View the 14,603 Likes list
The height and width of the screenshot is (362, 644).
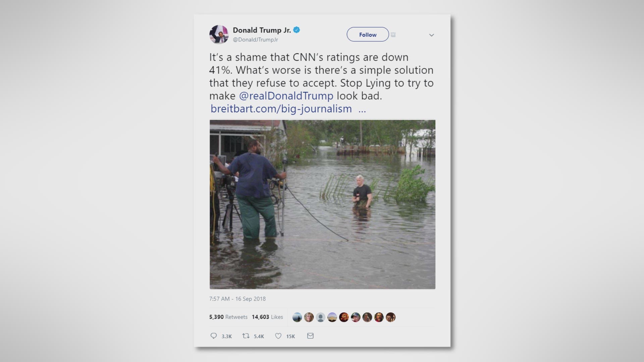[x=267, y=317]
